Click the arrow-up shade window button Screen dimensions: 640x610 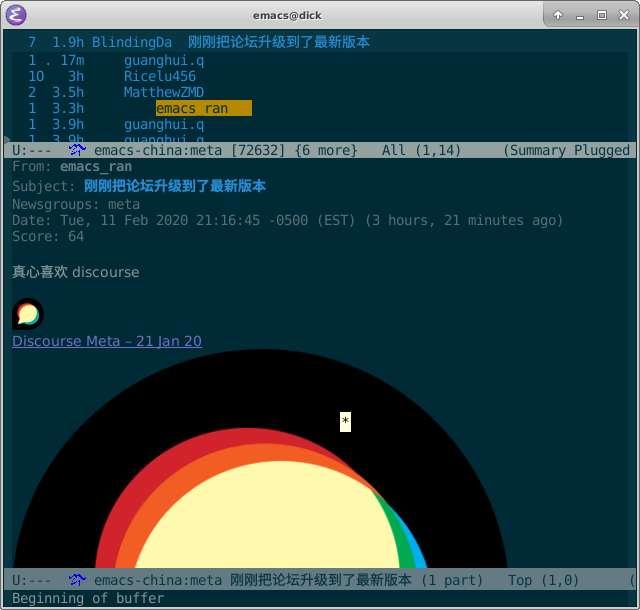click(x=558, y=15)
